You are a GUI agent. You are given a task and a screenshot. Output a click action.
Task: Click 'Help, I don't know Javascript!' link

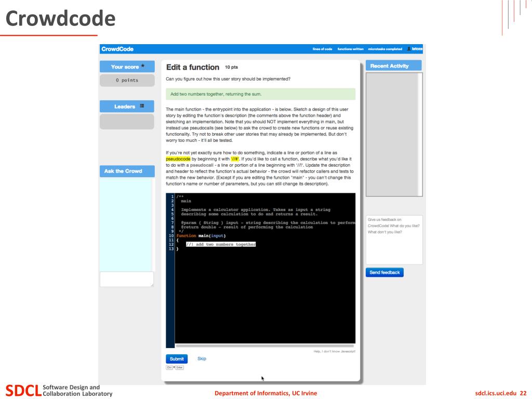334,352
